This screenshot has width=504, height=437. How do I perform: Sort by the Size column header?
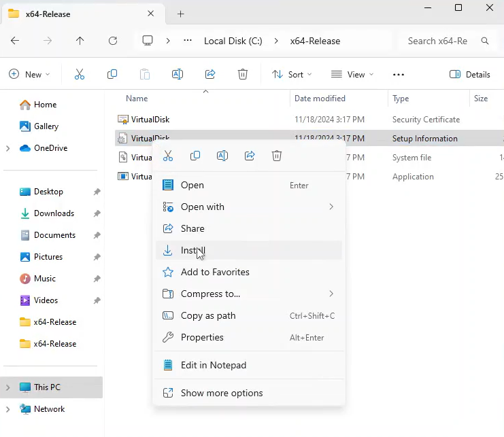[x=481, y=99]
